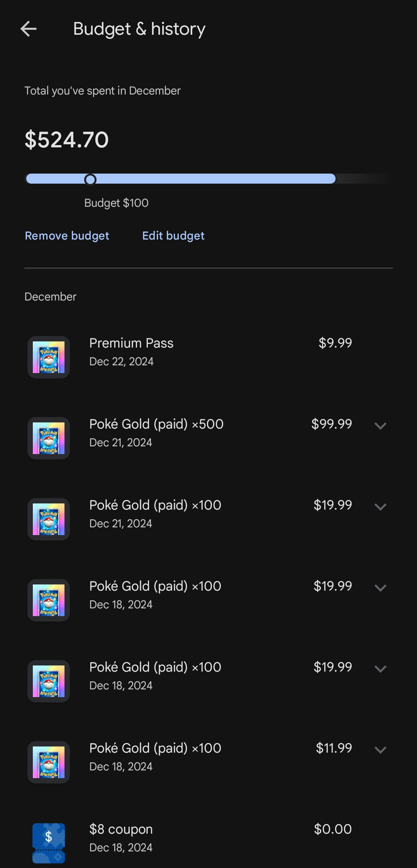This screenshot has height=868, width=417.
Task: Tap the back arrow
Action: [x=29, y=29]
